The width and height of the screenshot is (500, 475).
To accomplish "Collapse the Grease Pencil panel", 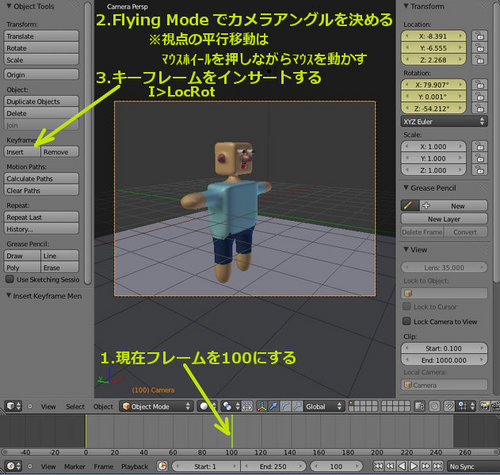I will tap(406, 188).
